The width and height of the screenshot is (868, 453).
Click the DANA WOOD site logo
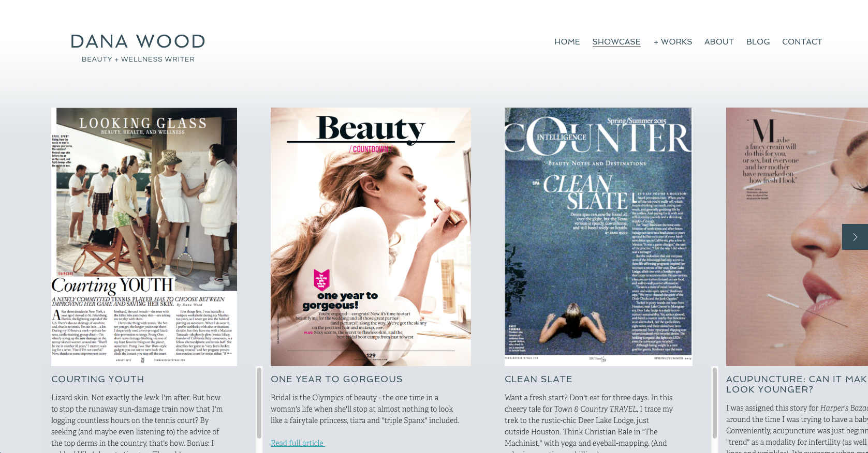[x=138, y=41]
